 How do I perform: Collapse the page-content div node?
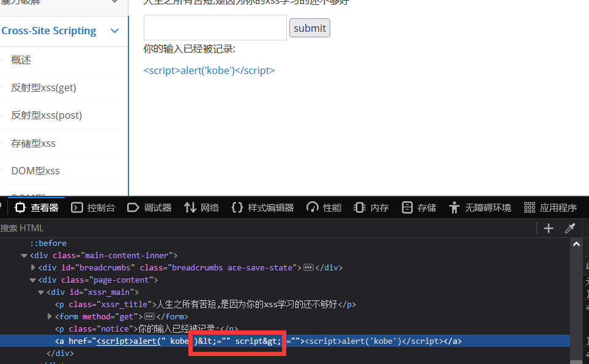point(32,280)
